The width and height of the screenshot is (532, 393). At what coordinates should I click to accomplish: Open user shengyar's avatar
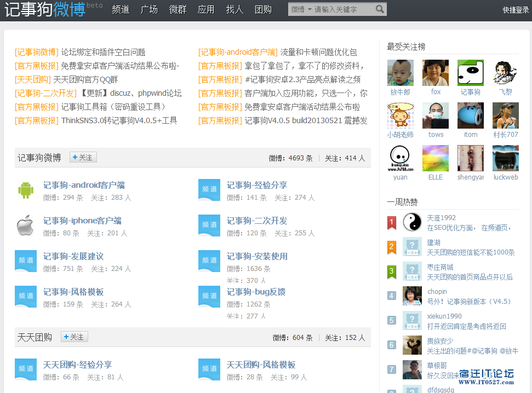[x=471, y=158]
